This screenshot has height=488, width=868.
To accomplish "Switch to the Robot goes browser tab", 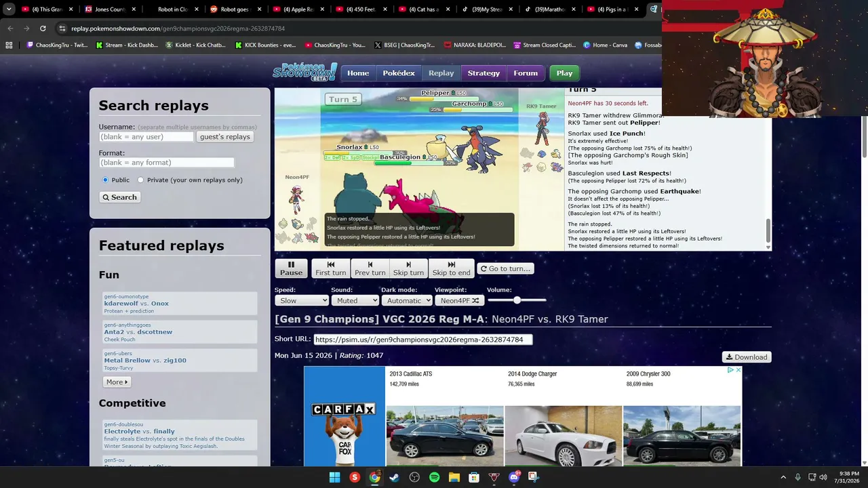I will (235, 9).
